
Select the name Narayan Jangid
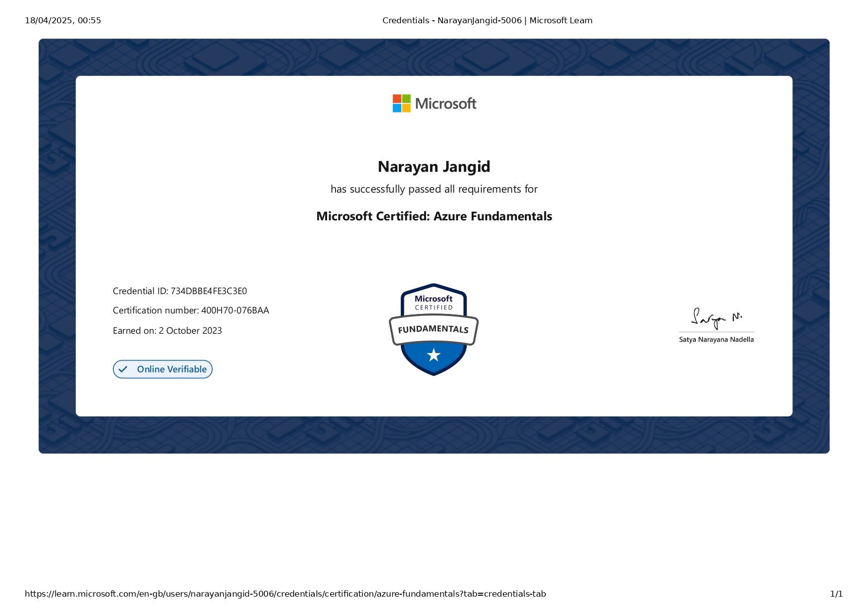[434, 167]
